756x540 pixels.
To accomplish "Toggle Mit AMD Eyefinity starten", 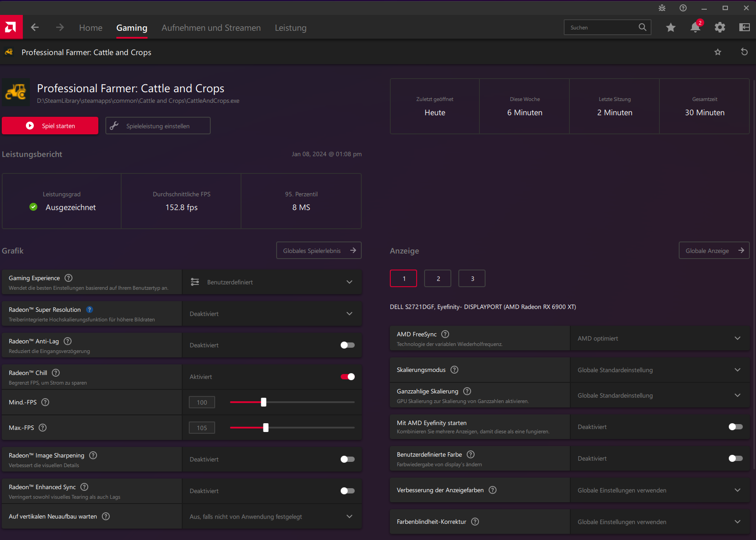I will click(x=736, y=427).
